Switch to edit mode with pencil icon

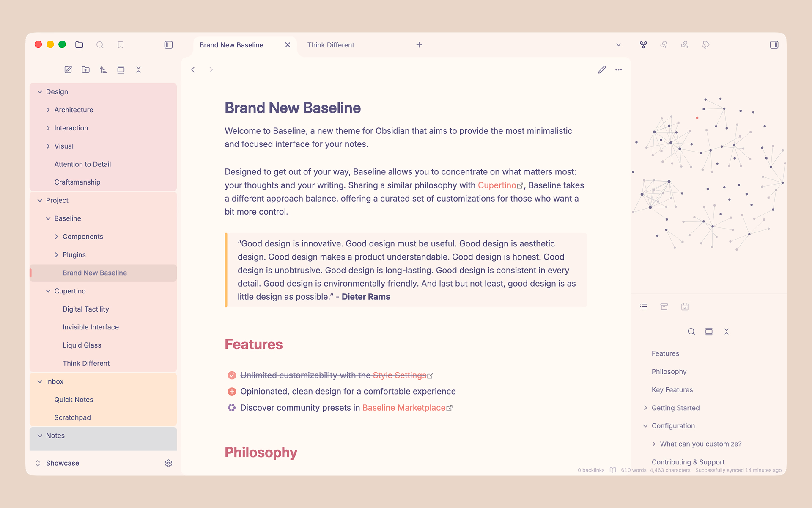pos(602,70)
